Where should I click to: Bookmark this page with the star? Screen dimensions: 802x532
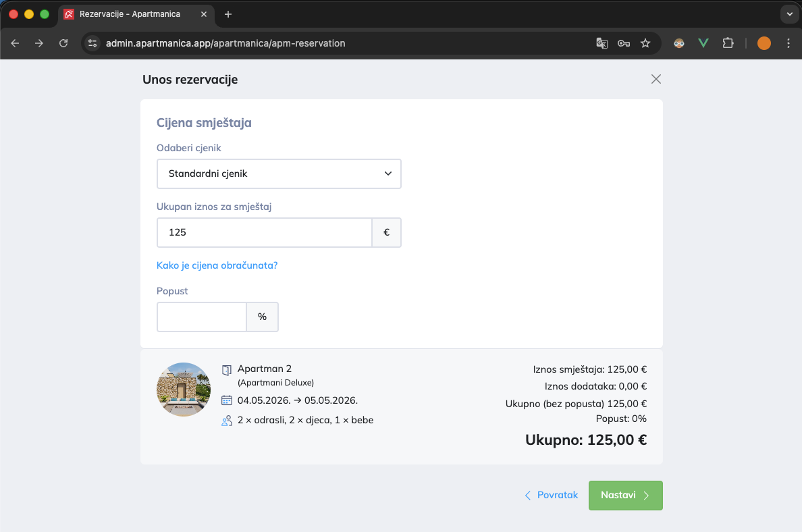(645, 43)
